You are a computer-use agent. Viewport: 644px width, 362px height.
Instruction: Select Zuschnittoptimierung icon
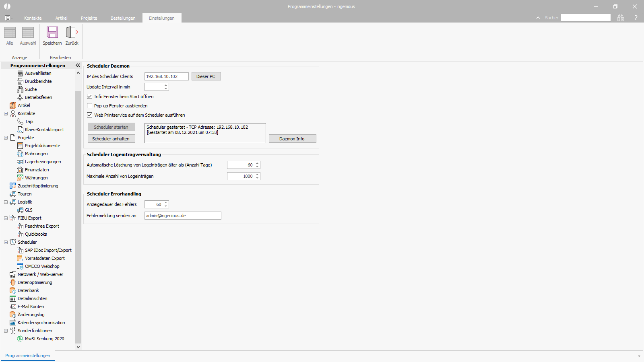[x=13, y=186]
